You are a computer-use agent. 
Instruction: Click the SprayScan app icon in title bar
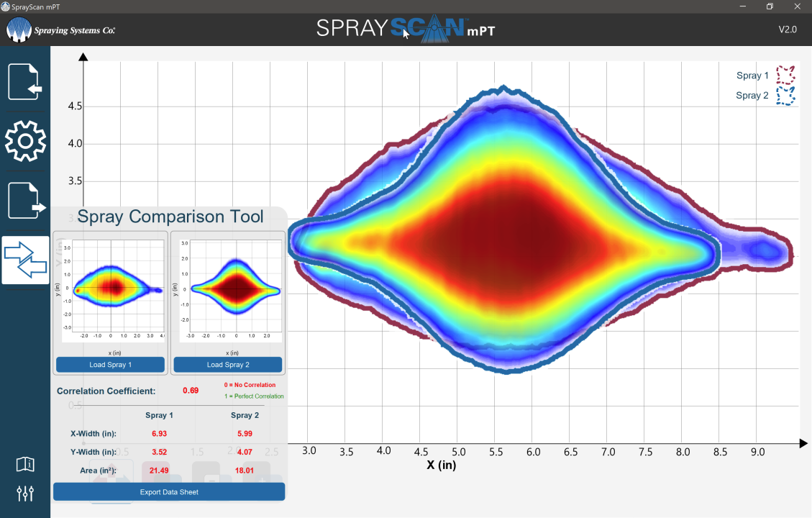click(7, 6)
